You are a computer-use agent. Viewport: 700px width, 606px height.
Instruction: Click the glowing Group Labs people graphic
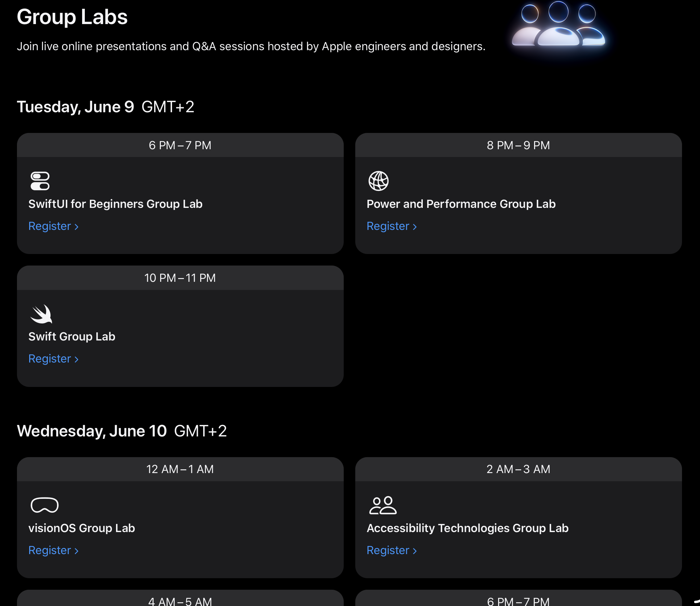[x=559, y=24]
